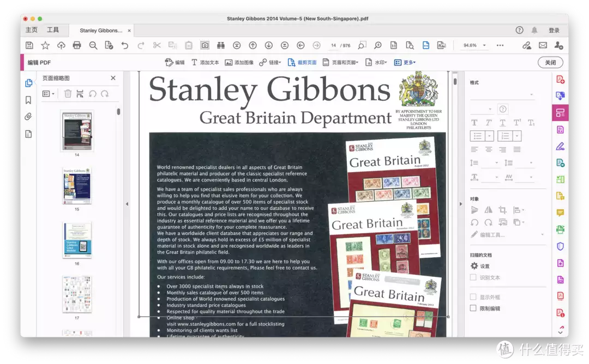This screenshot has width=589, height=364.
Task: Open the bulleted list style dropdown arrow
Action: 489,136
